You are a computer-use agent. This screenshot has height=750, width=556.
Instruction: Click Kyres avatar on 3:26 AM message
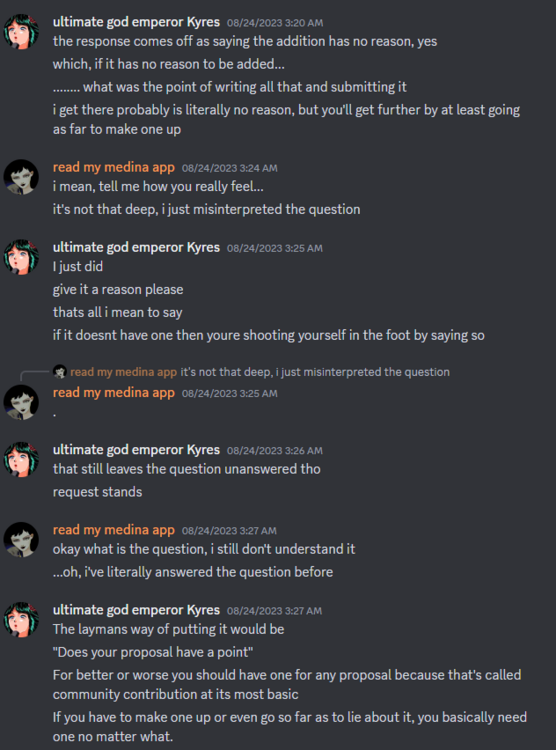pos(21,459)
